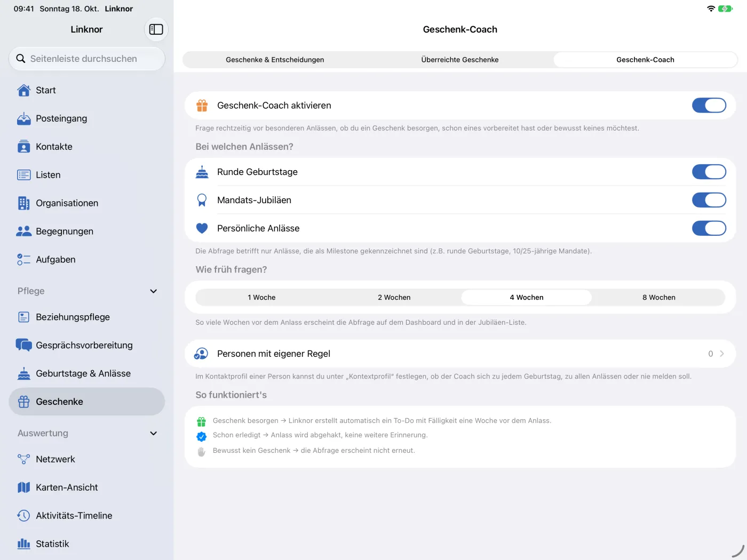747x560 pixels.
Task: Open Personen mit eigener Regel chevron
Action: pyautogui.click(x=722, y=354)
